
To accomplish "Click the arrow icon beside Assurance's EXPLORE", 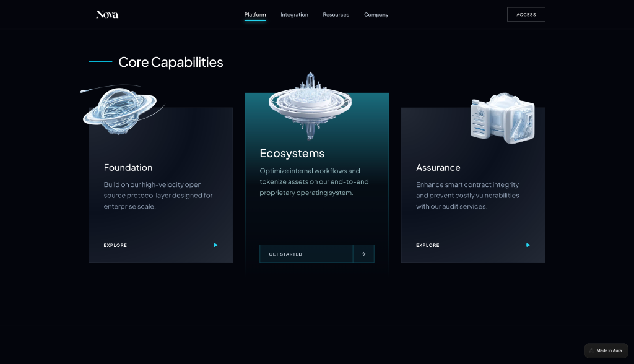I will pos(528,245).
